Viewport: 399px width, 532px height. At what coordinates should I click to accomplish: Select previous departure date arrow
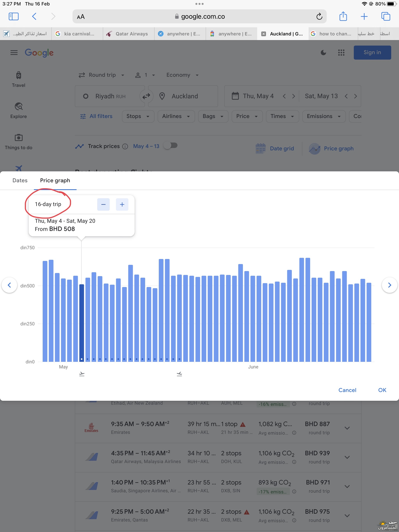point(284,96)
